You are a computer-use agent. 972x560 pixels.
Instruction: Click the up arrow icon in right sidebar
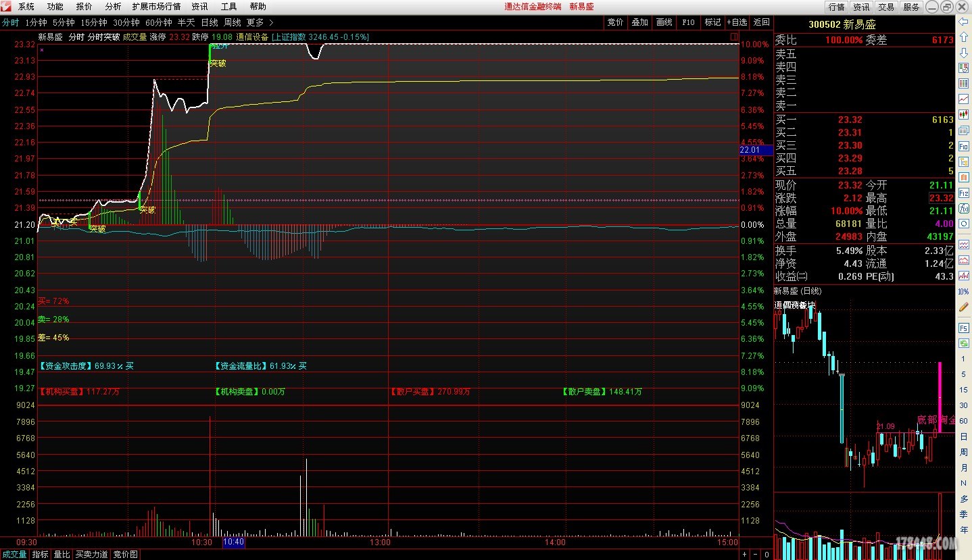click(964, 37)
